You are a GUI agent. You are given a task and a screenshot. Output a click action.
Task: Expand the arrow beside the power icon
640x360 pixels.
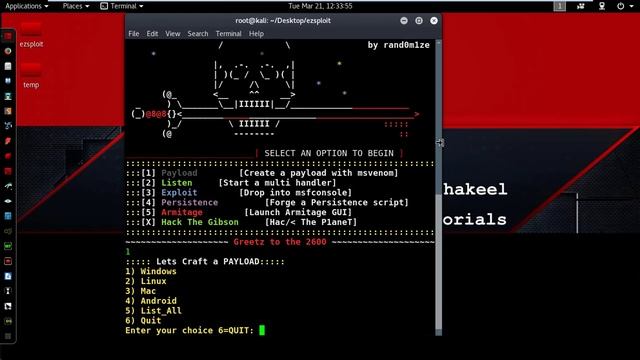pos(631,6)
